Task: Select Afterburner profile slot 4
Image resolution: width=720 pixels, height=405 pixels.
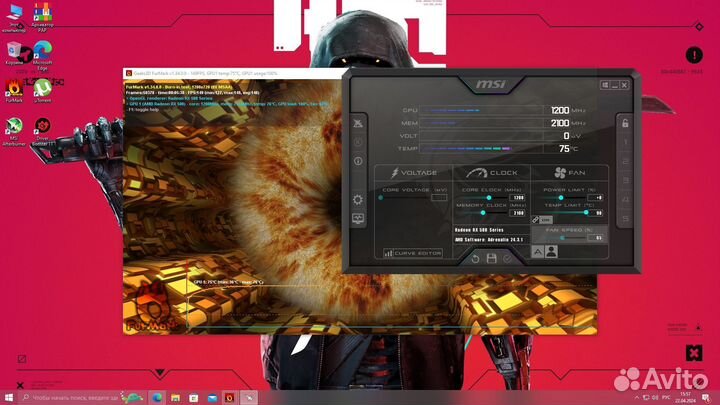Action: click(x=625, y=200)
